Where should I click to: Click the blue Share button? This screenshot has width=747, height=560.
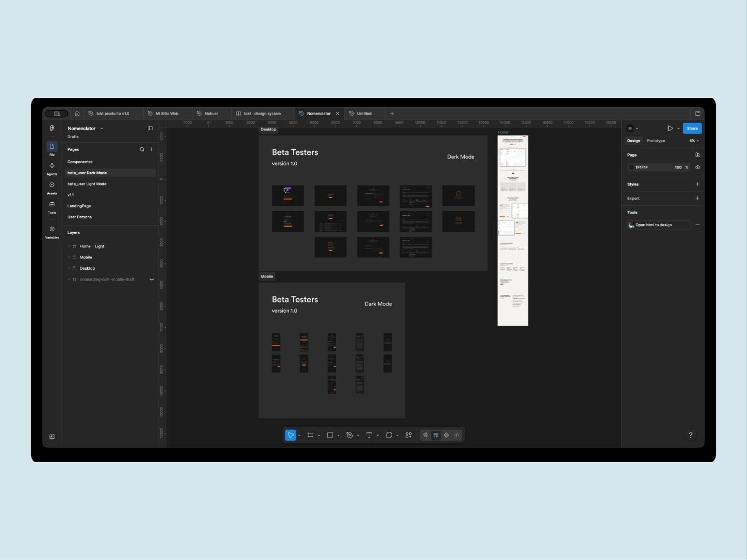692,129
